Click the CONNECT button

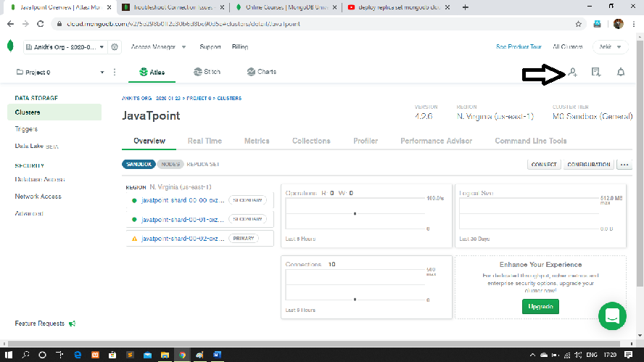[544, 165]
